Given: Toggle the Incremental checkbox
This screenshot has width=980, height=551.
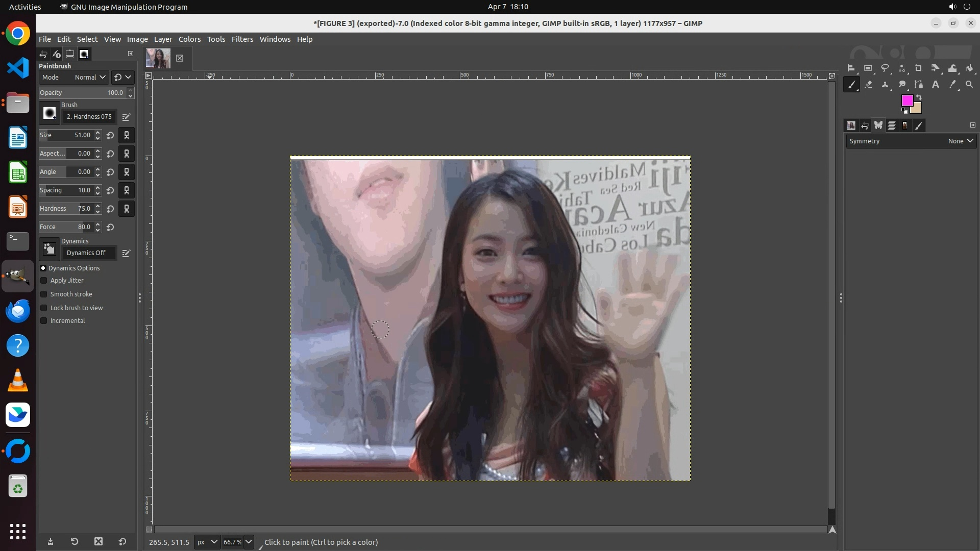Looking at the screenshot, I should click(44, 321).
